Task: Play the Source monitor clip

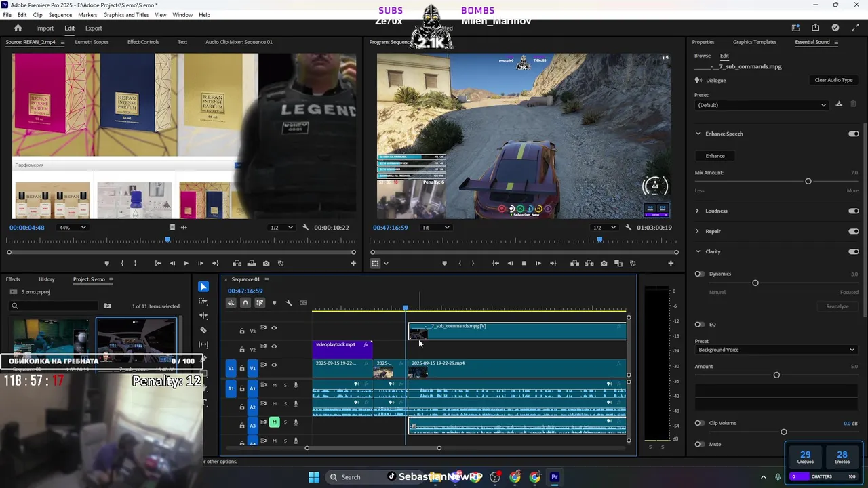Action: (x=186, y=263)
